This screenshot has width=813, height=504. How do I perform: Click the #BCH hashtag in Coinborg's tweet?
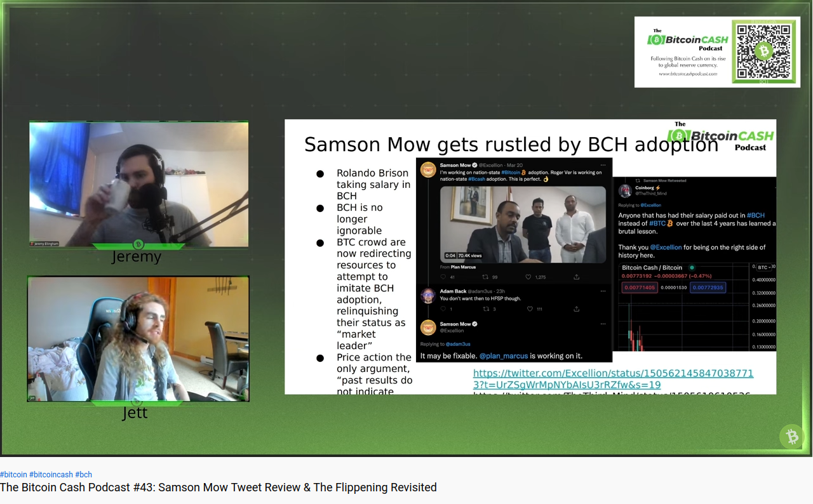coord(756,215)
